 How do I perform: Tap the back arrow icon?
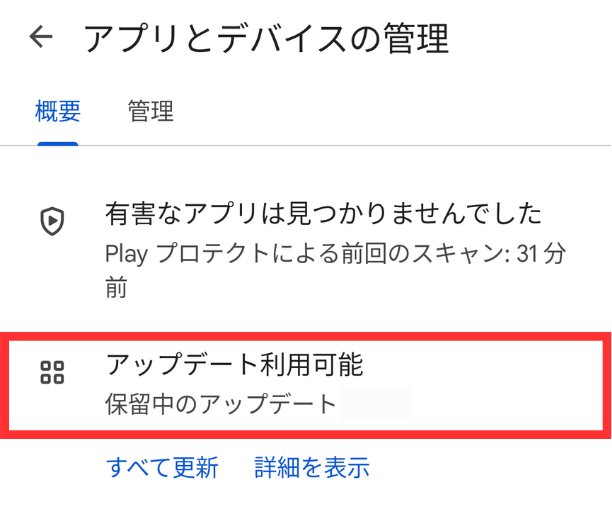point(41,37)
